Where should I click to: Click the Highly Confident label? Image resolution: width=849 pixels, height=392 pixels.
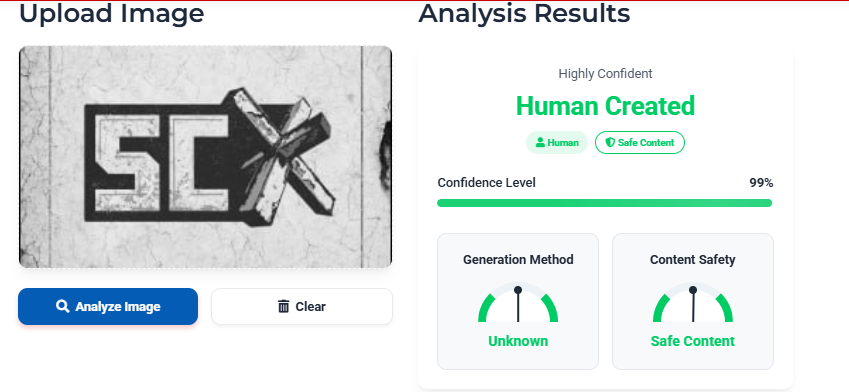tap(605, 74)
